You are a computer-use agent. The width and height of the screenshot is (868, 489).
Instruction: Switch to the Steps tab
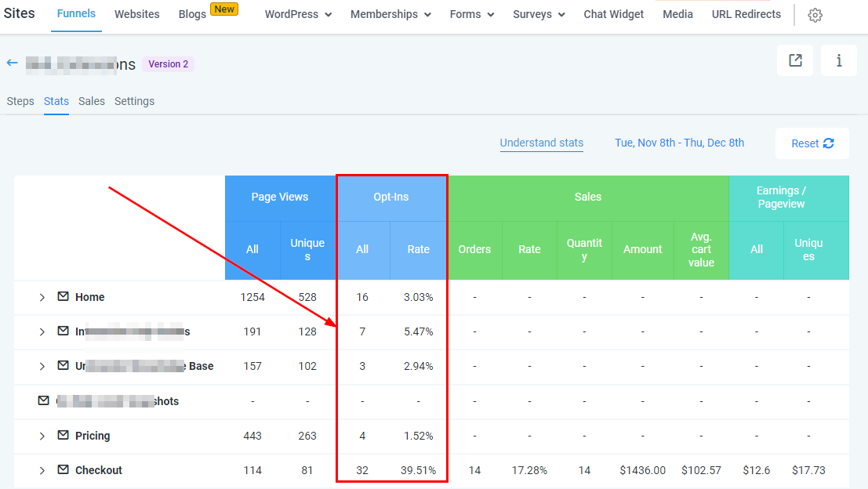[x=20, y=101]
